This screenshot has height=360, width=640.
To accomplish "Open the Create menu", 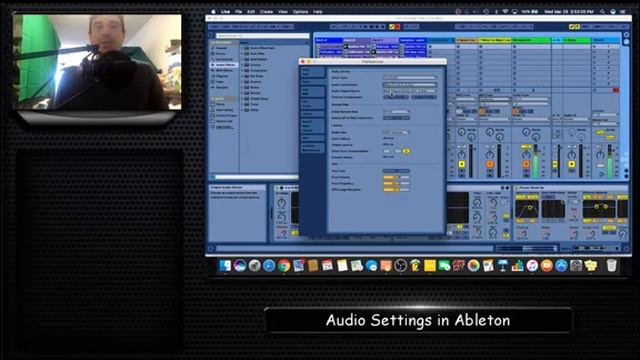I will click(x=267, y=11).
